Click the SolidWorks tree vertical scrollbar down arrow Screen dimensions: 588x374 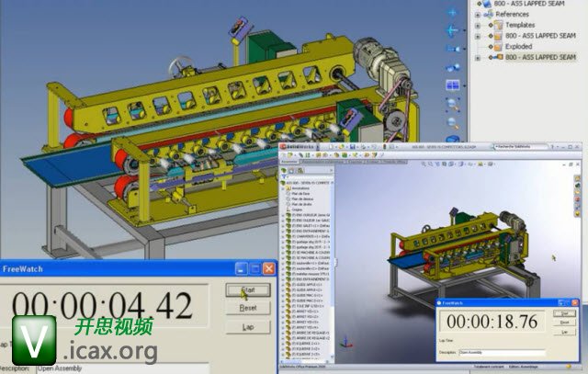point(332,357)
